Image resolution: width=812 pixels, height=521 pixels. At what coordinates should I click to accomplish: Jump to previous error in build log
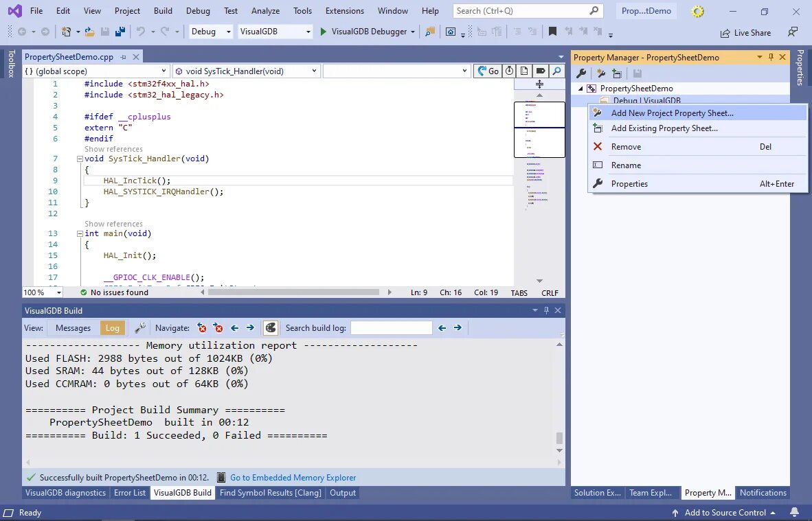(202, 327)
